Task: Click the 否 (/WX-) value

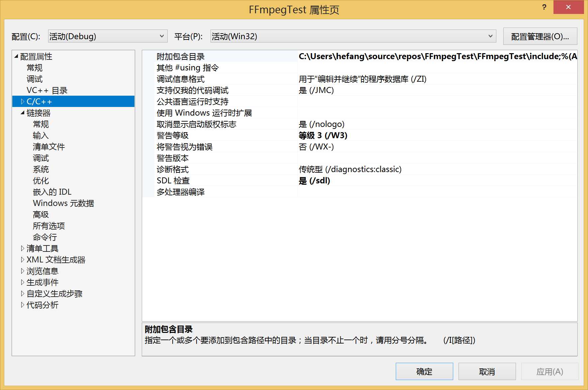Action: 316,147
